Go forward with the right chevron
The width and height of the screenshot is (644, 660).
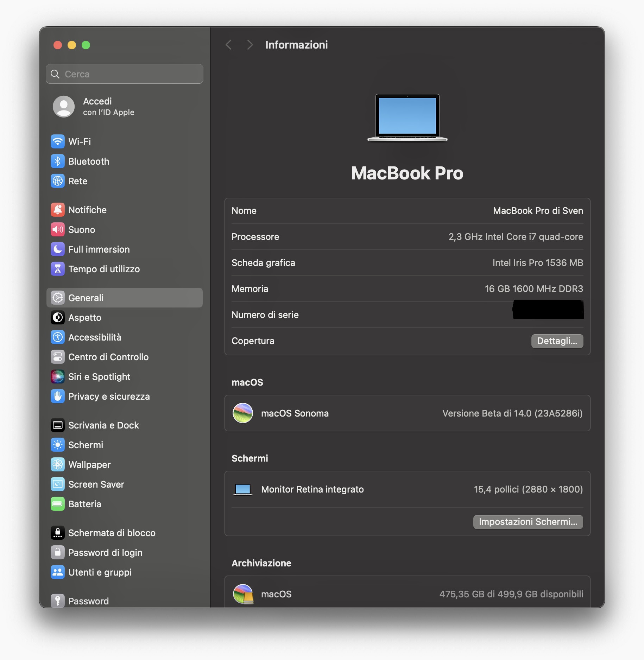click(250, 45)
